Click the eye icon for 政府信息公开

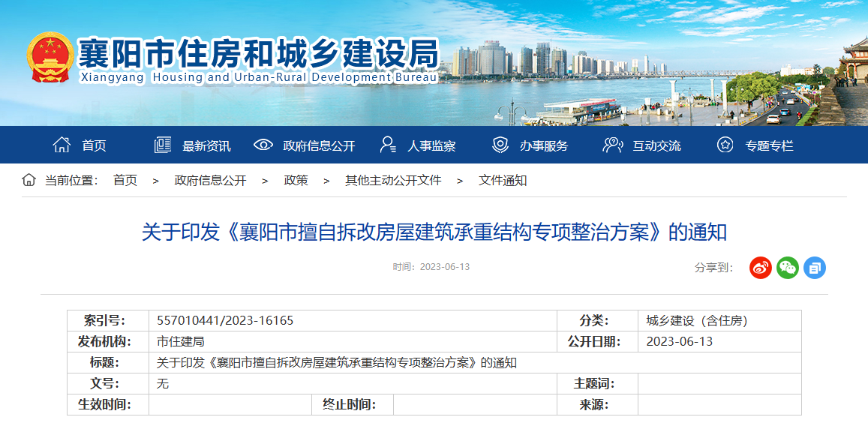(x=263, y=145)
